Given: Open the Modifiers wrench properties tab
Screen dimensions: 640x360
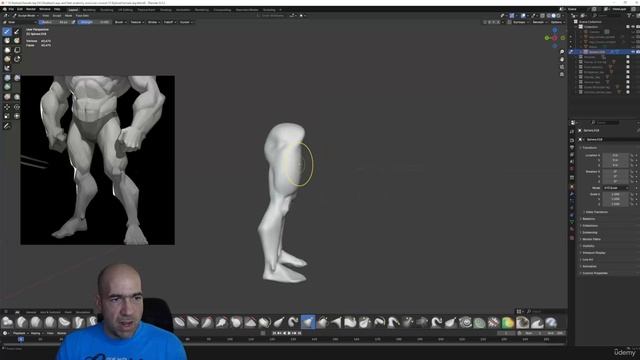Looking at the screenshot, I should pos(572,194).
